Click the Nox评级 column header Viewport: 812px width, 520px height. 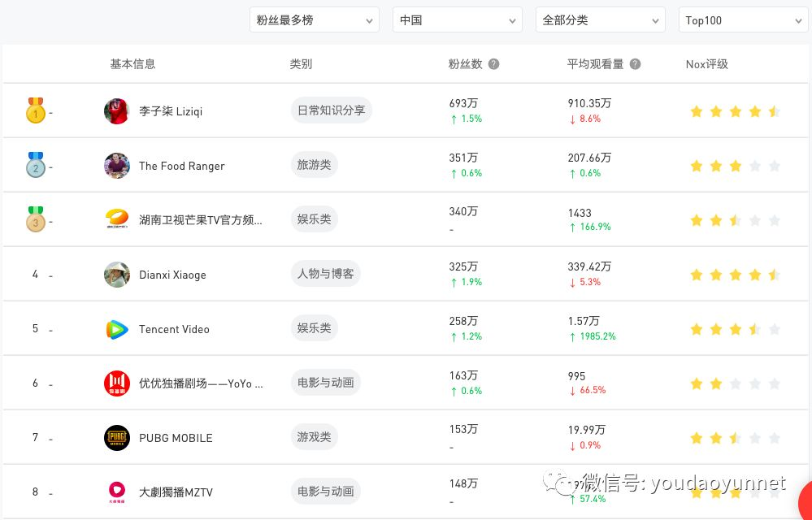[x=706, y=64]
